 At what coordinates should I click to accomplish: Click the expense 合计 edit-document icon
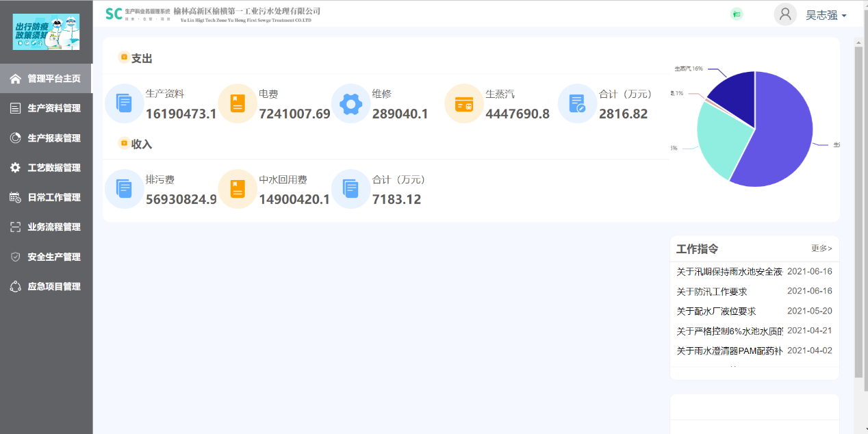[577, 103]
